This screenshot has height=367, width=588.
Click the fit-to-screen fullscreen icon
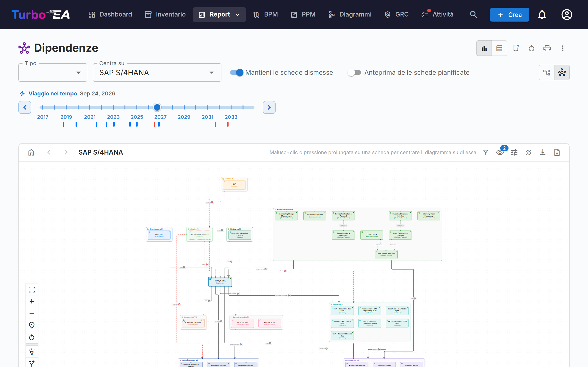pyautogui.click(x=32, y=289)
